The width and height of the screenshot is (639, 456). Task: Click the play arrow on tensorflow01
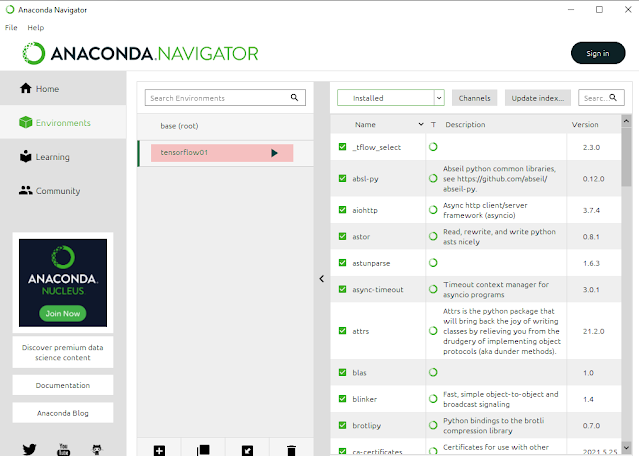point(274,153)
